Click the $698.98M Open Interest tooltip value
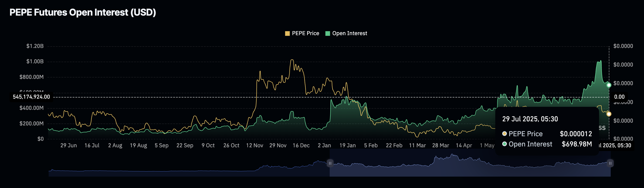The height and width of the screenshot is (188, 644). point(577,144)
